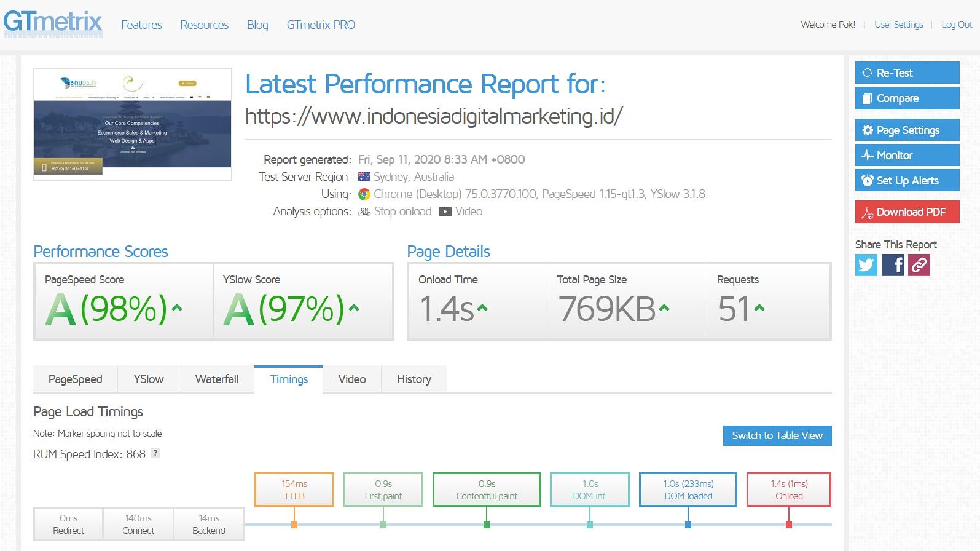Click the tested URL heading
980x551 pixels.
(434, 116)
